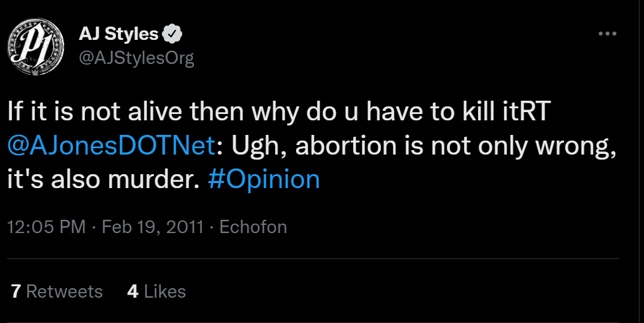Image resolution: width=644 pixels, height=323 pixels.
Task: Click the text "Ugh, abortion is not only wrong,"
Action: click(424, 146)
